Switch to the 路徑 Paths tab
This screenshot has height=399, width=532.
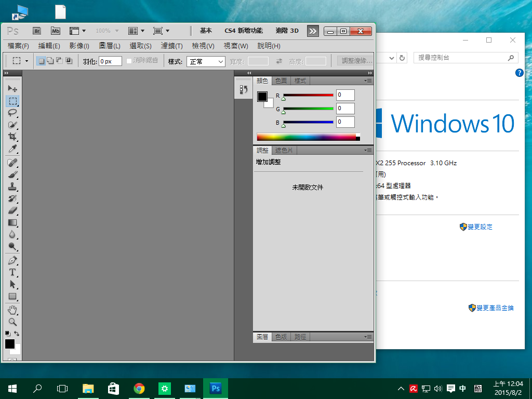300,337
